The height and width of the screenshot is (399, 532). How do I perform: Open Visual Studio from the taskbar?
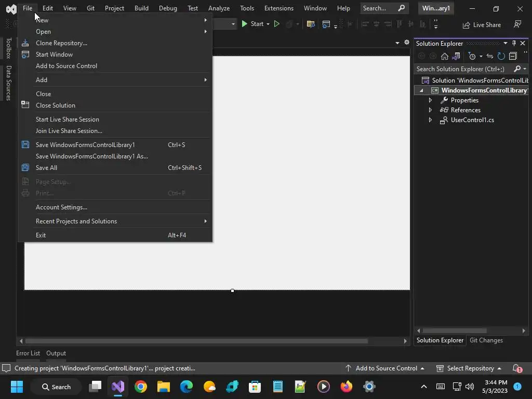pos(118,387)
